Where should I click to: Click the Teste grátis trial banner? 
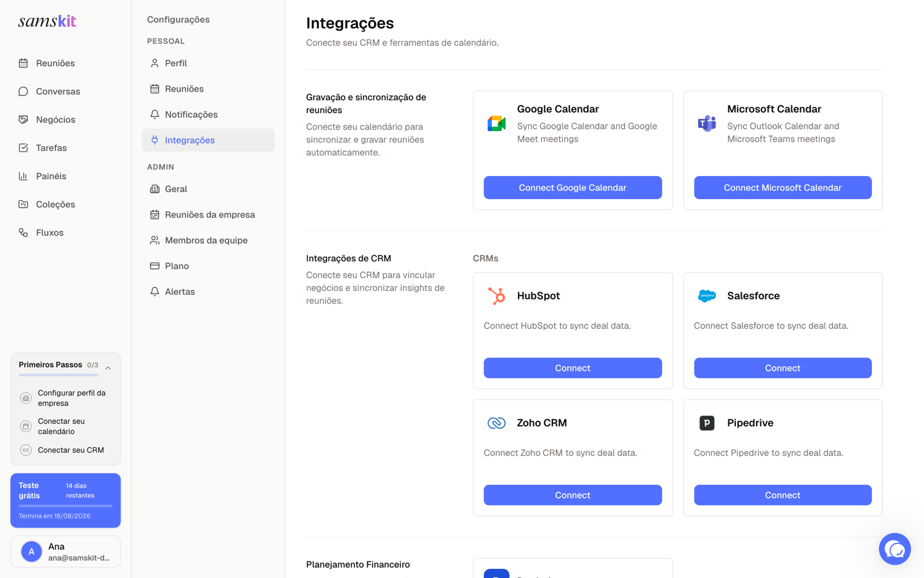click(65, 500)
